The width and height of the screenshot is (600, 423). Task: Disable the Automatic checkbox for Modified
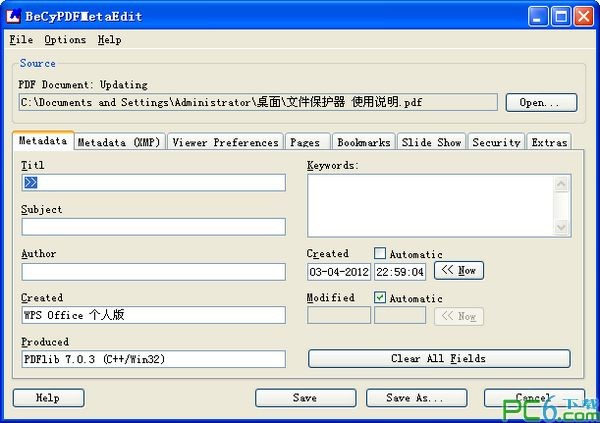pos(380,297)
